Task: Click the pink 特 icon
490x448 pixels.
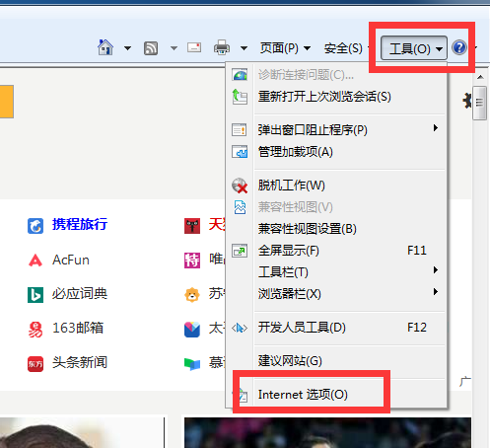Action: point(192,261)
